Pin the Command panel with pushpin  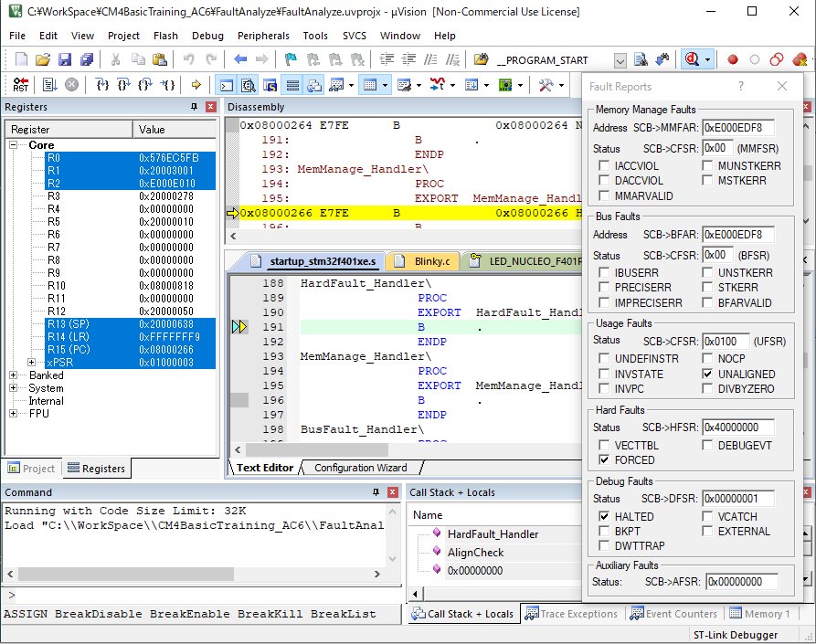(376, 492)
